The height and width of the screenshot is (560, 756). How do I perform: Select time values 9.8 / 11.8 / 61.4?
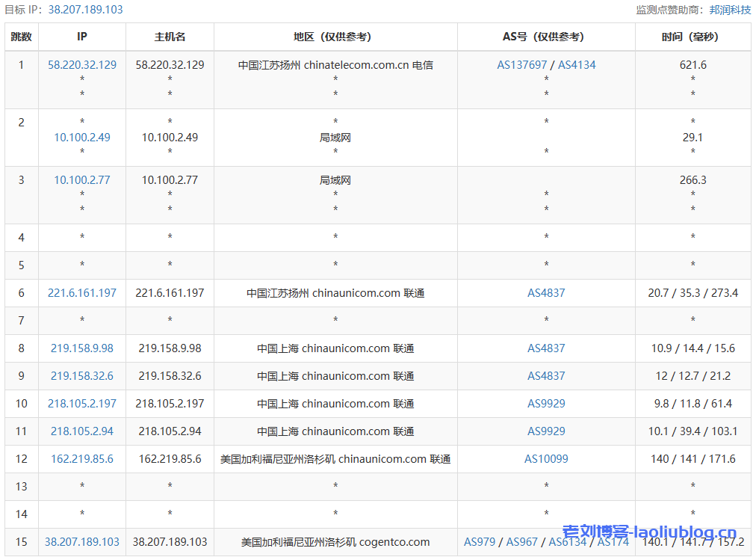click(693, 403)
